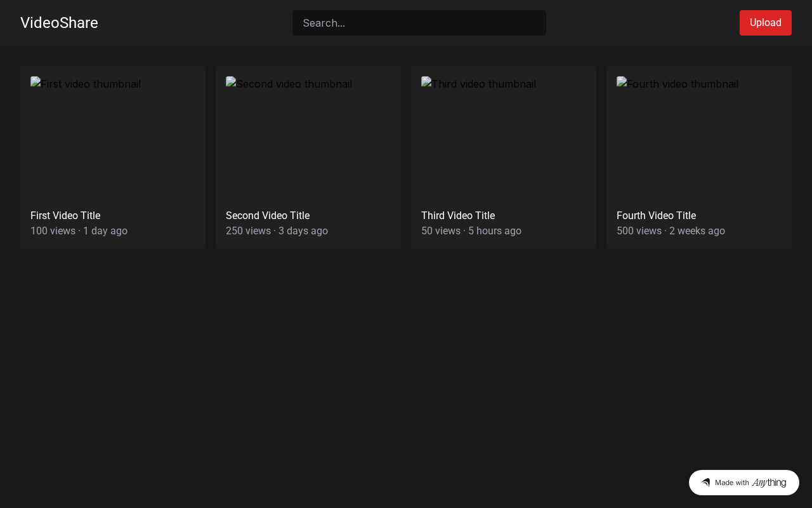Select the "Third Video Title" text
812x508 pixels.
[458, 216]
